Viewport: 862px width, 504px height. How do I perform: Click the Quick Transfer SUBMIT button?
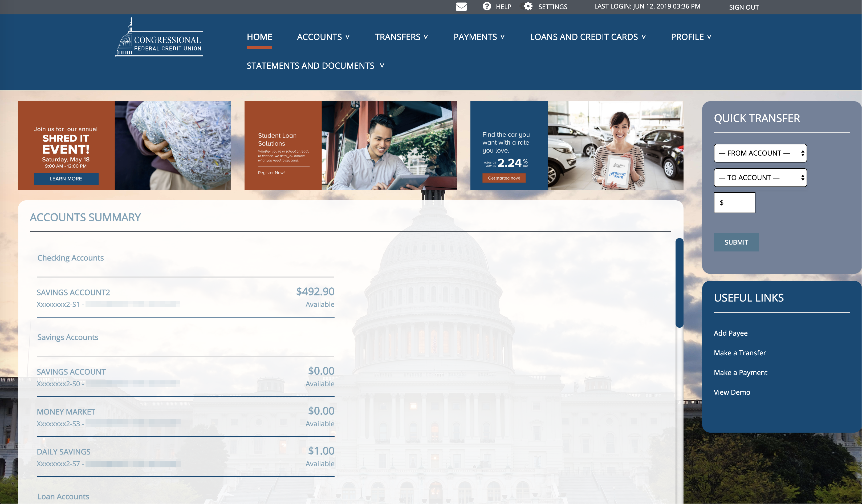point(736,242)
